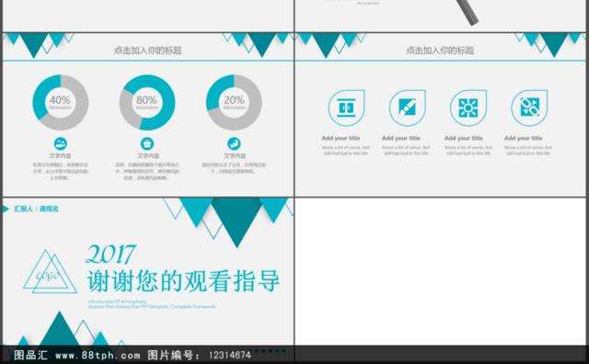Select the 点击加入你的标题 heading on the chart slide
This screenshot has height=364, width=589.
(x=147, y=51)
